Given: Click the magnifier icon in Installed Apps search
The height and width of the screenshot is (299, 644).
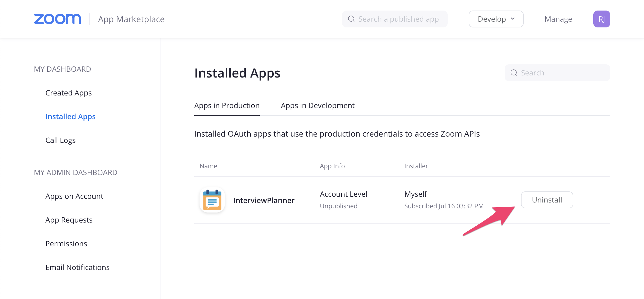Looking at the screenshot, I should click(514, 73).
